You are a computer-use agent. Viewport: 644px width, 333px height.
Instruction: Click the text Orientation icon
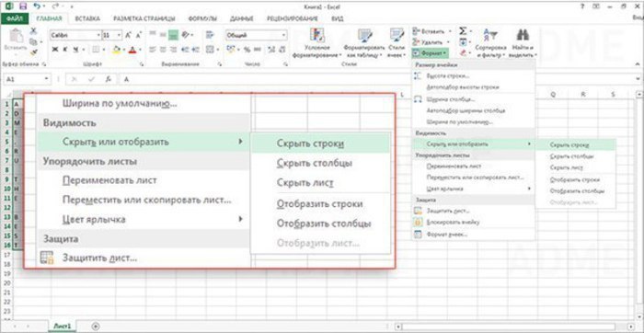click(x=186, y=35)
